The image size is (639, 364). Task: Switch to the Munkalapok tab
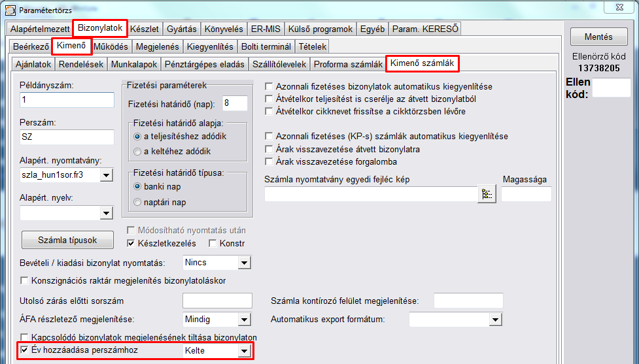(x=134, y=64)
